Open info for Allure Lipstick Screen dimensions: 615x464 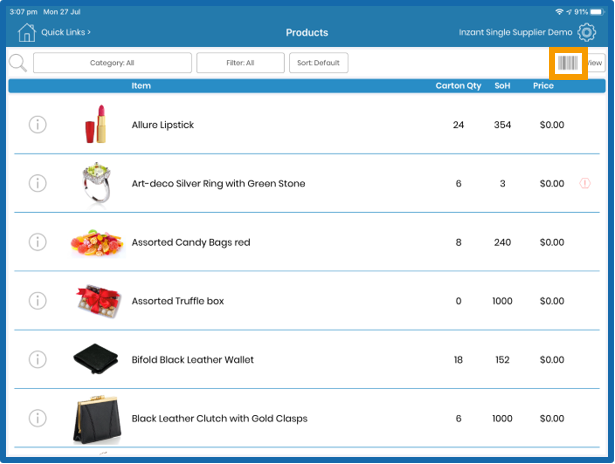(38, 125)
